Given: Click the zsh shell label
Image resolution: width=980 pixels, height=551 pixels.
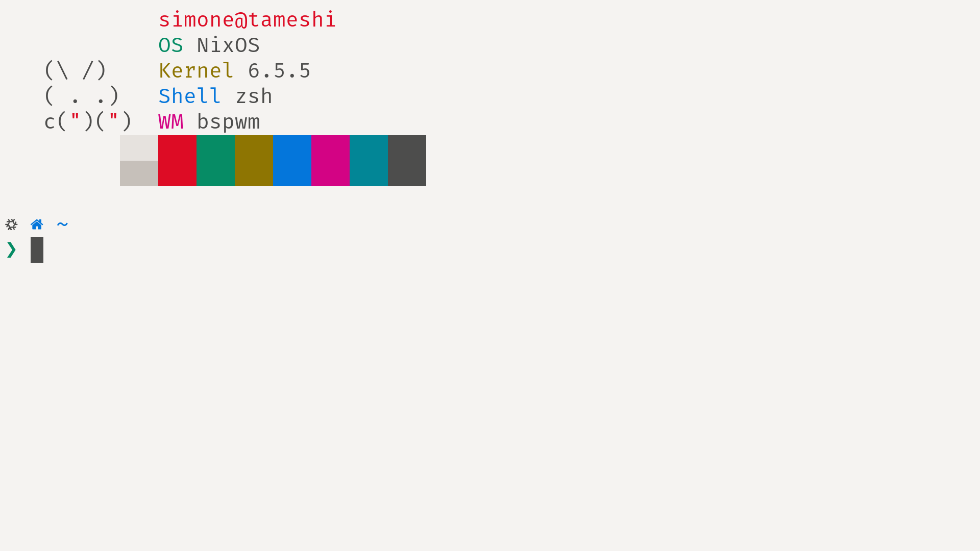Looking at the screenshot, I should point(254,96).
